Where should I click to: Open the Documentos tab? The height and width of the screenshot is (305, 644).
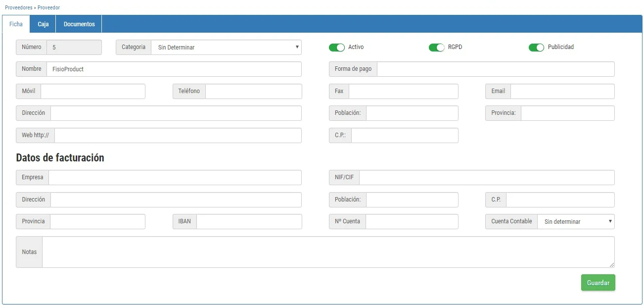79,24
